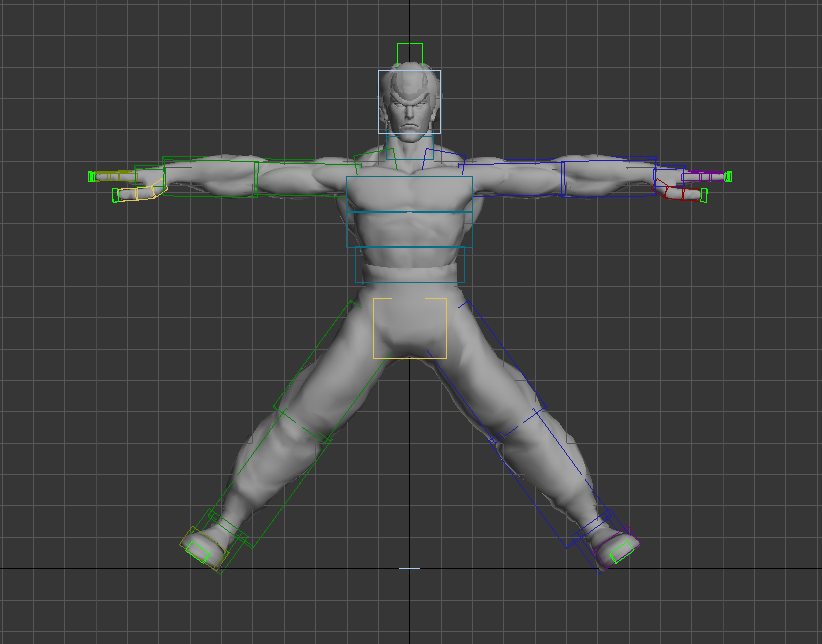Select the middle teal spine box over the abdomen
This screenshot has width=822, height=644.
409,230
